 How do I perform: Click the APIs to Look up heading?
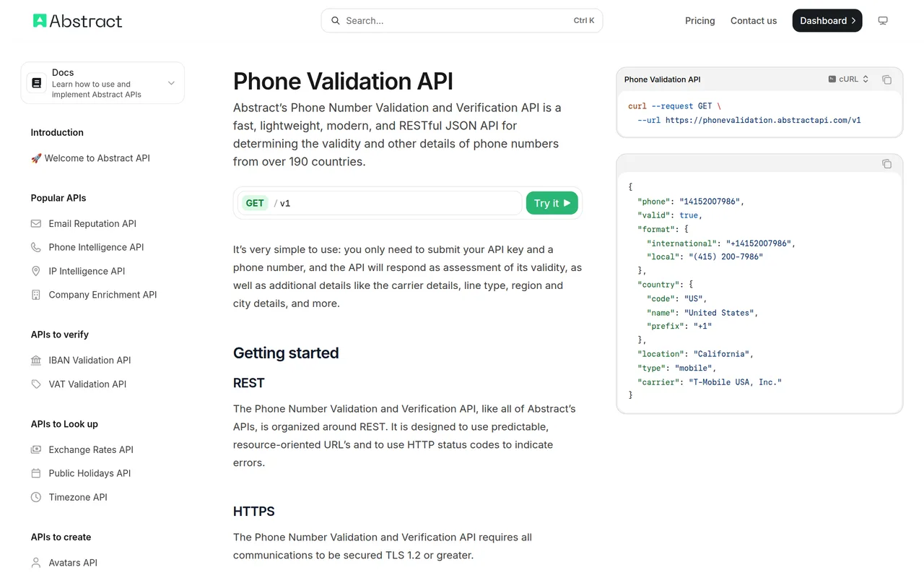[64, 424]
